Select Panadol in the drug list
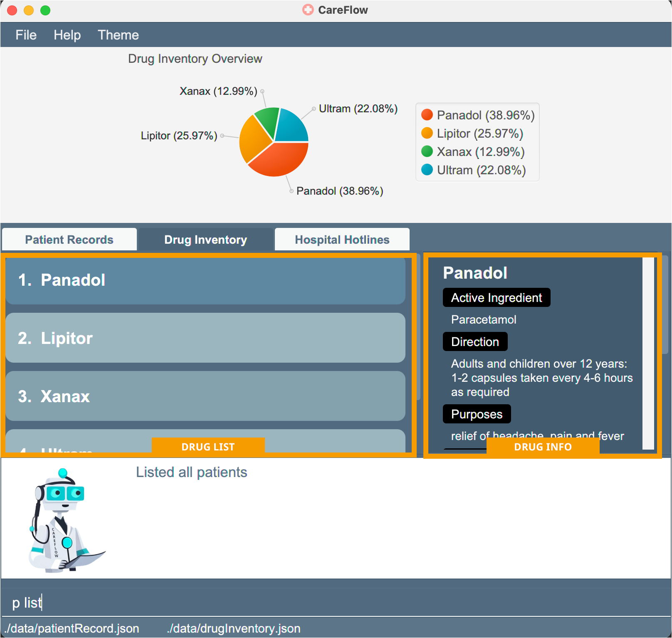The width and height of the screenshot is (672, 638). pyautogui.click(x=205, y=280)
